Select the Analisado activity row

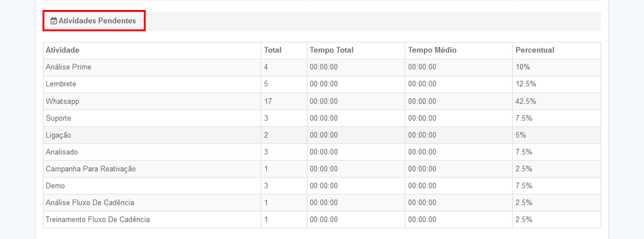(x=322, y=152)
